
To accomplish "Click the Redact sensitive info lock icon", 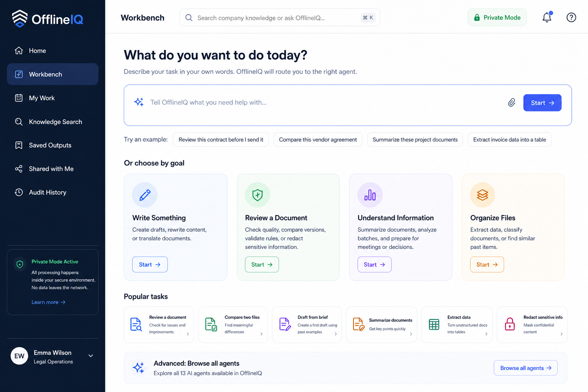I will 510,324.
